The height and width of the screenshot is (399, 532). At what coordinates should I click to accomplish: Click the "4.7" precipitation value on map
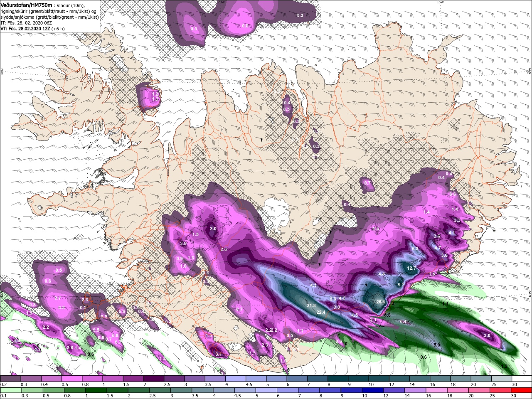[437, 248]
